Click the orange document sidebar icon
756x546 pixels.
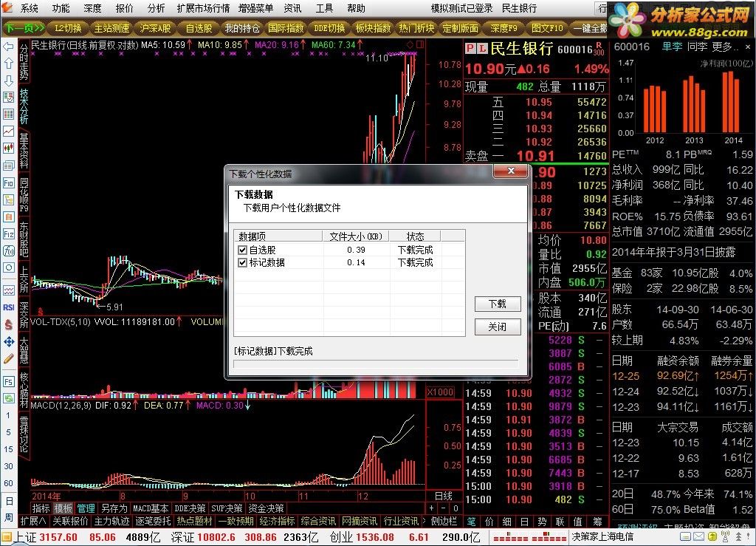coord(8,216)
